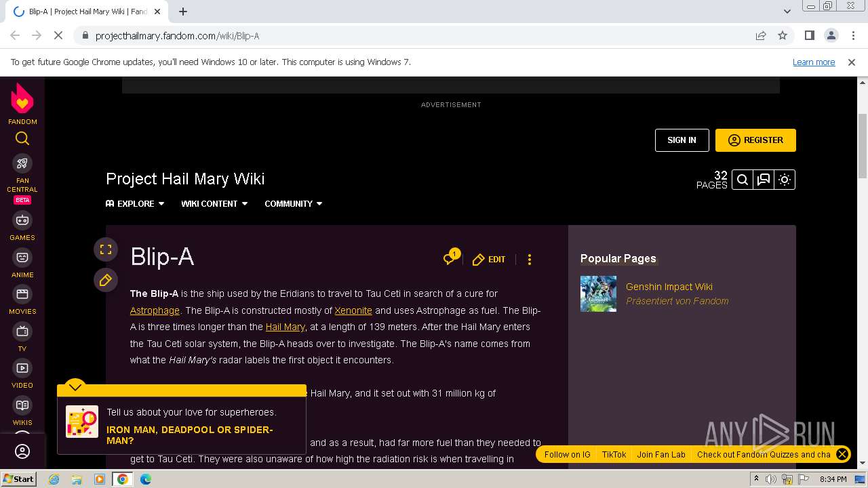This screenshot has height=488, width=868.
Task: Click the volume icon in system tray
Action: (771, 479)
